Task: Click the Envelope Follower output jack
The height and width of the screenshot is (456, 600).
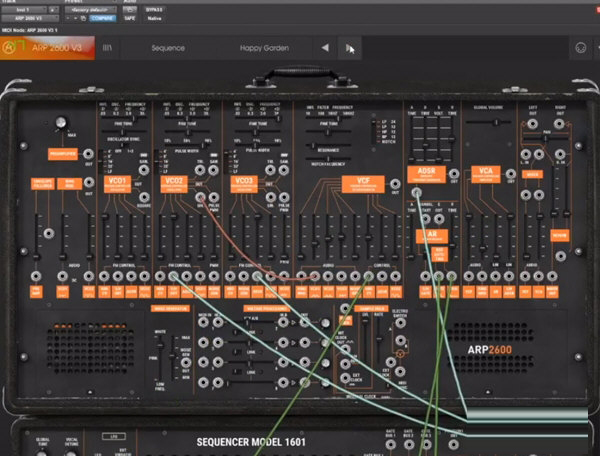Action: [49, 233]
